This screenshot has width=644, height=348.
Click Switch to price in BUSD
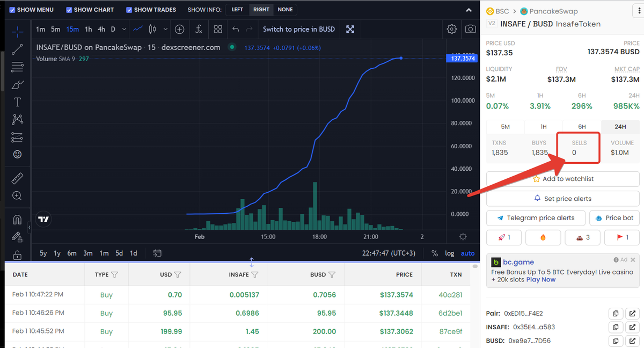pyautogui.click(x=299, y=29)
